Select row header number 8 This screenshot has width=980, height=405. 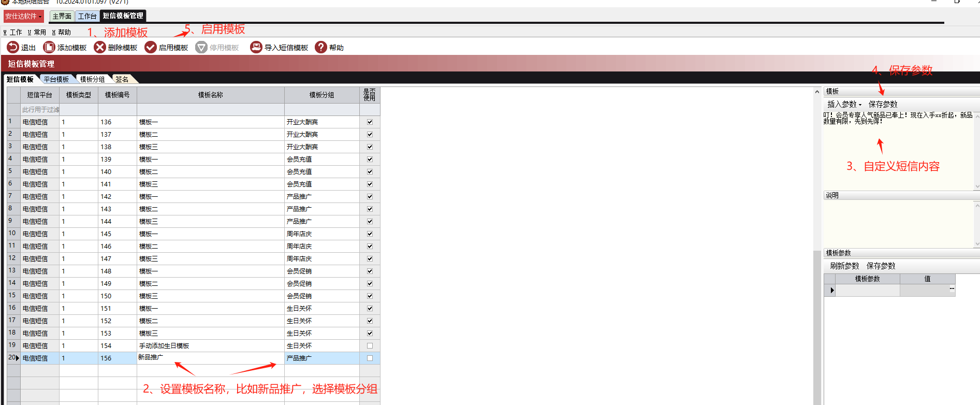pyautogui.click(x=13, y=209)
